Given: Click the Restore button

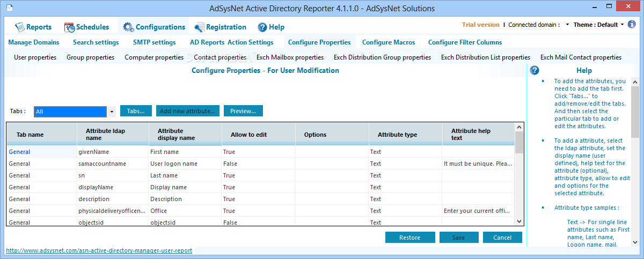Looking at the screenshot, I should click(x=410, y=238).
